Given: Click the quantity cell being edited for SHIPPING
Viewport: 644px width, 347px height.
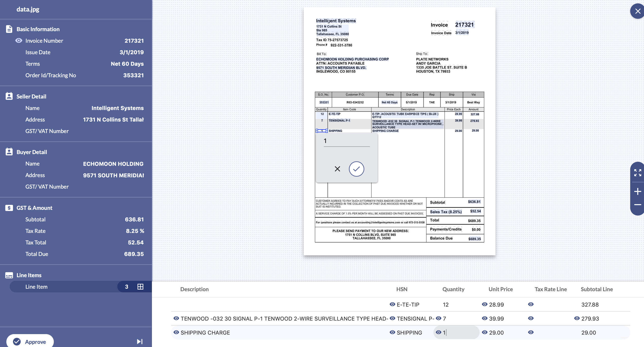Looking at the screenshot, I should (456, 332).
